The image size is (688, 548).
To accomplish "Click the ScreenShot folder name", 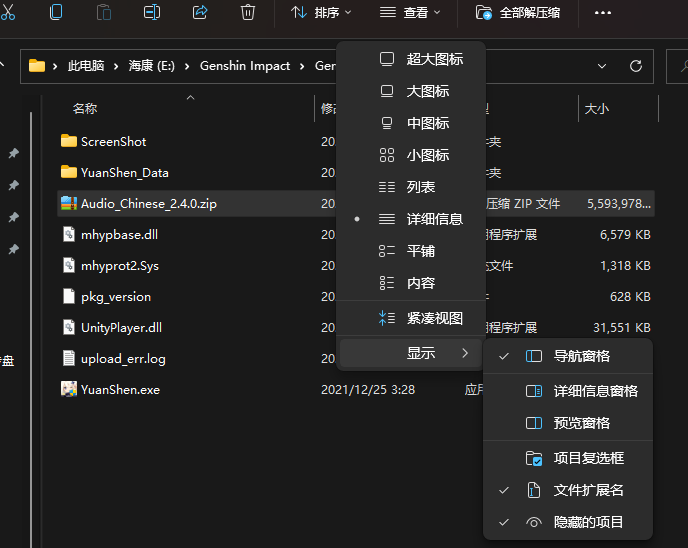I will (113, 142).
